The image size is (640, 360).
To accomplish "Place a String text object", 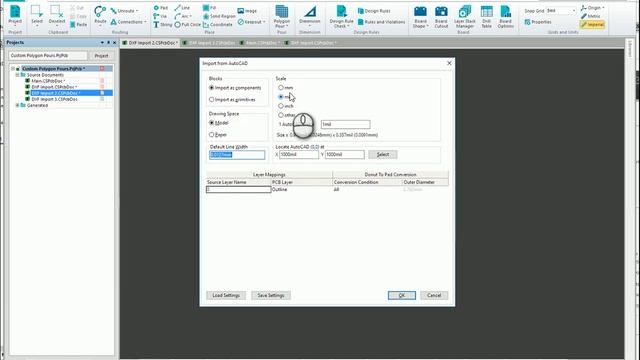I will point(163,24).
